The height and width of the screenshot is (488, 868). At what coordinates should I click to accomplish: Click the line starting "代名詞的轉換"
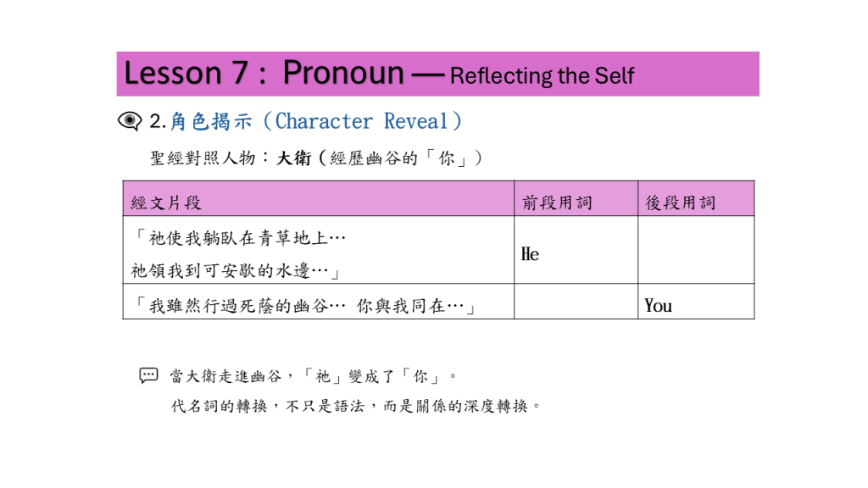coord(356,406)
